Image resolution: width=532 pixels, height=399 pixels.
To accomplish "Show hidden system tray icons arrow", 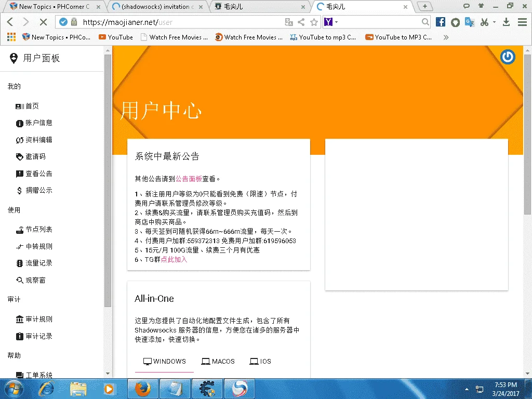I will (467, 389).
